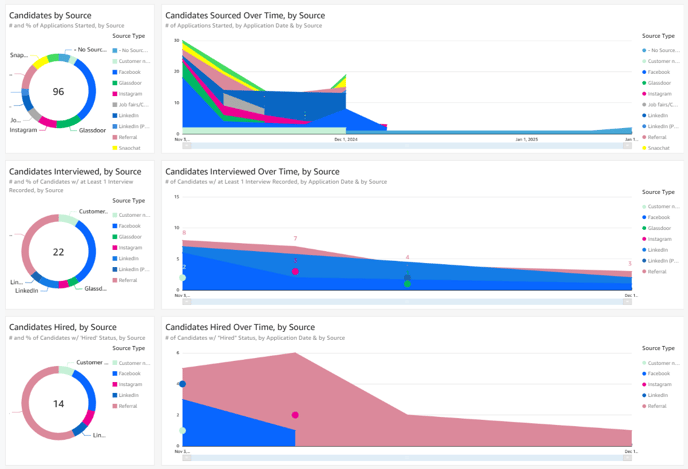This screenshot has width=688, height=469.
Task: Click Facebook legend marker in Candidates by Source
Action: point(115,72)
